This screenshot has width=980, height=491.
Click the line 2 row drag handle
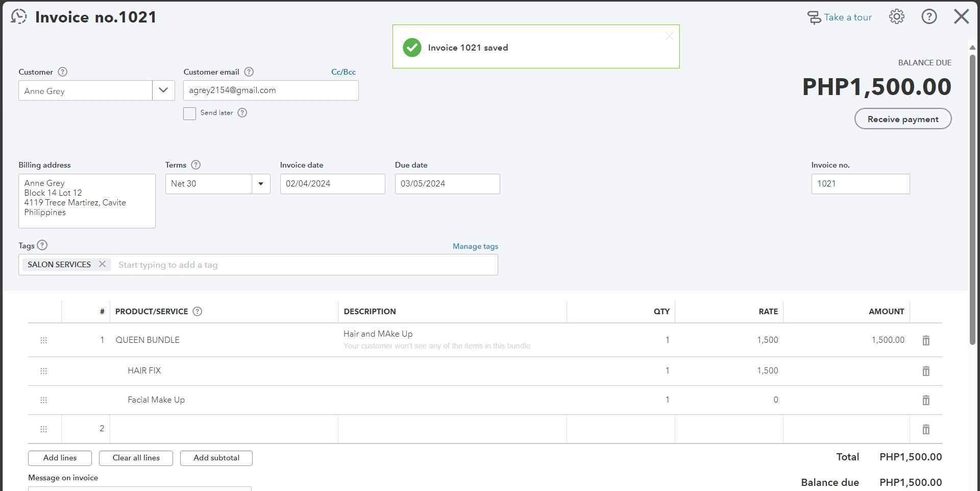tap(44, 429)
